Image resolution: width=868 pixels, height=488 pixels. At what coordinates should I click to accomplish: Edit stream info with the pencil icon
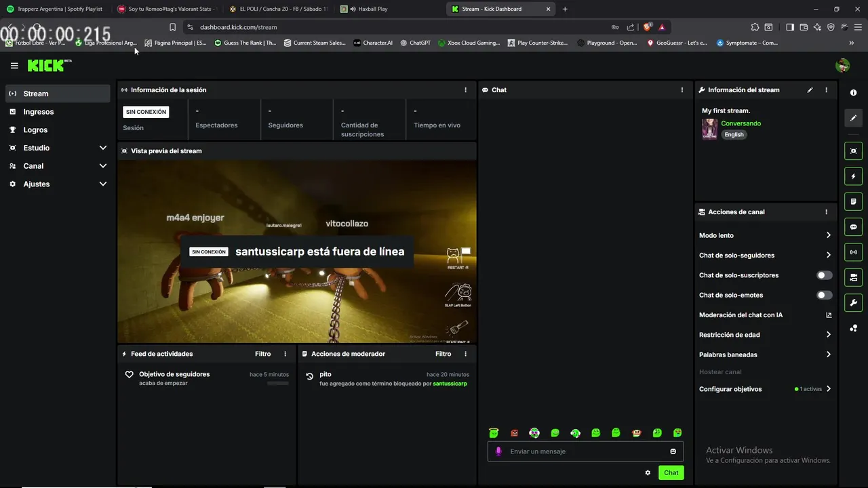click(x=810, y=89)
